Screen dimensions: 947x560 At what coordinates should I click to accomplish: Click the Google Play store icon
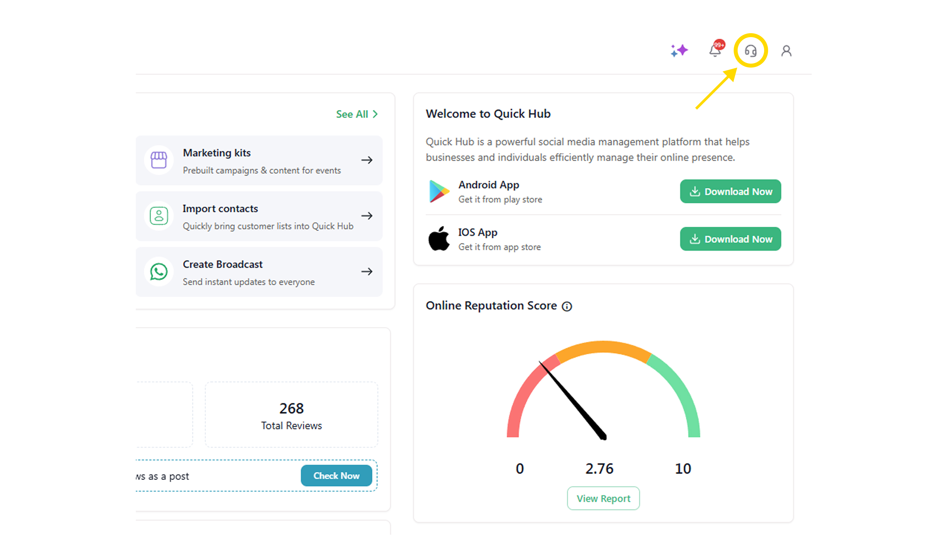[439, 191]
